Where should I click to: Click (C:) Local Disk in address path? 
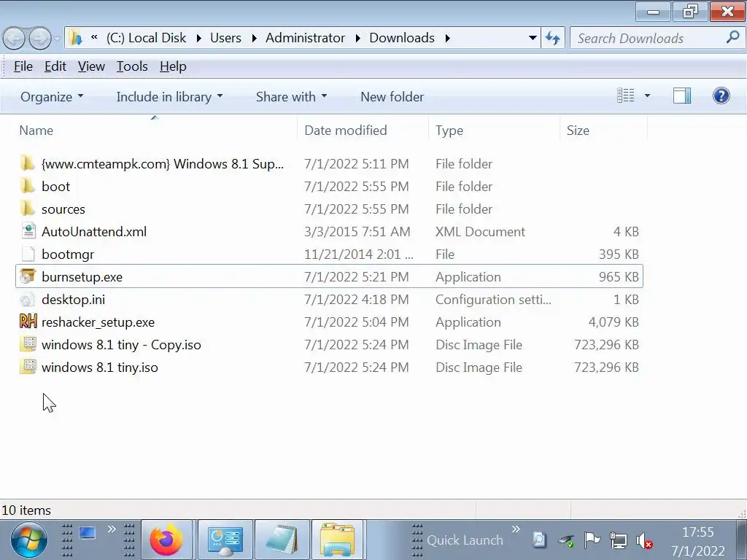tap(146, 38)
